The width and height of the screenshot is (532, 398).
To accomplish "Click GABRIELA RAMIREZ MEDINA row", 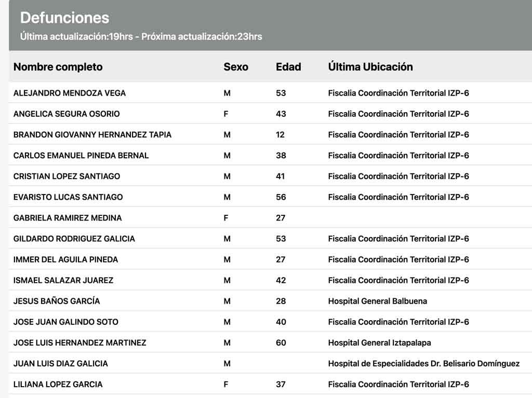I will [x=270, y=217].
